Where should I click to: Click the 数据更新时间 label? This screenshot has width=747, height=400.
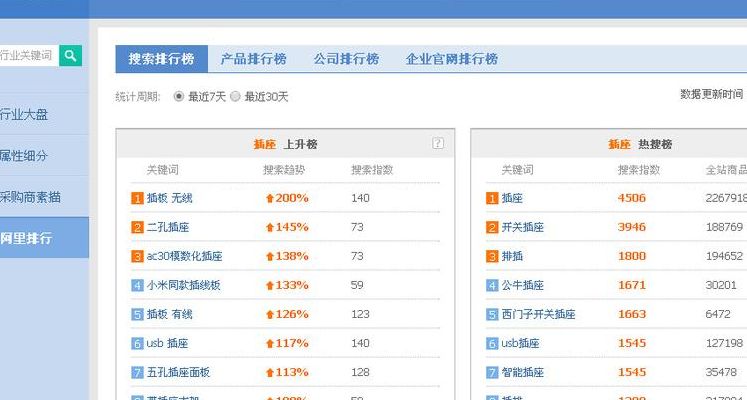pos(711,94)
